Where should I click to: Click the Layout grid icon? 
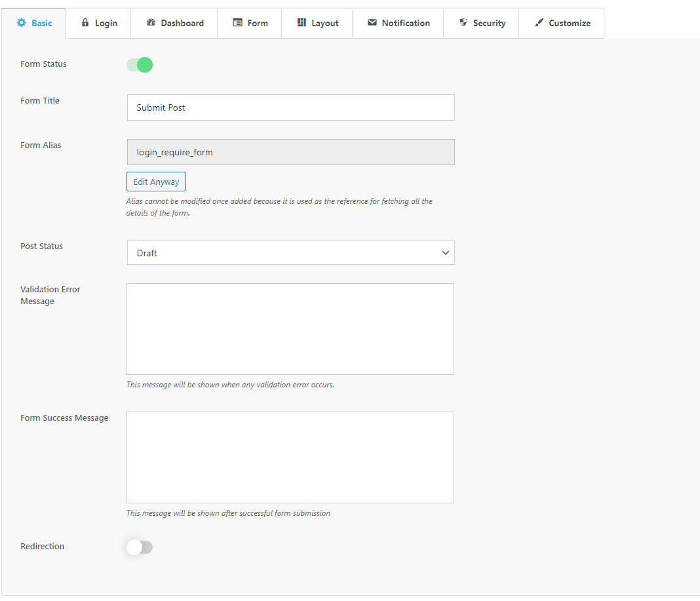pyautogui.click(x=301, y=23)
